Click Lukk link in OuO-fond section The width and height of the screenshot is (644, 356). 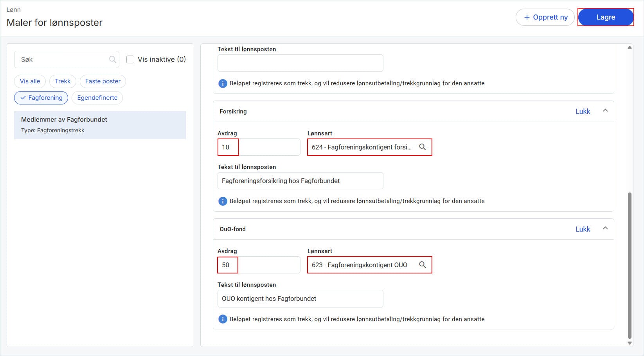[x=583, y=229]
